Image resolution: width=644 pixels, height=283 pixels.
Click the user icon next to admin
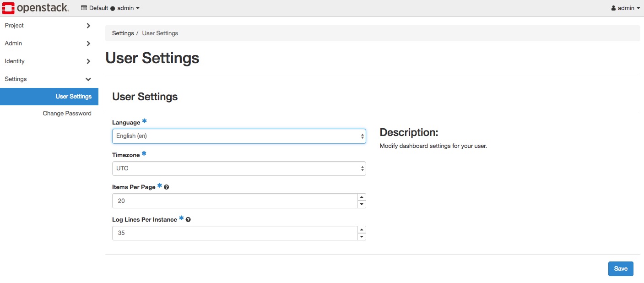(614, 8)
